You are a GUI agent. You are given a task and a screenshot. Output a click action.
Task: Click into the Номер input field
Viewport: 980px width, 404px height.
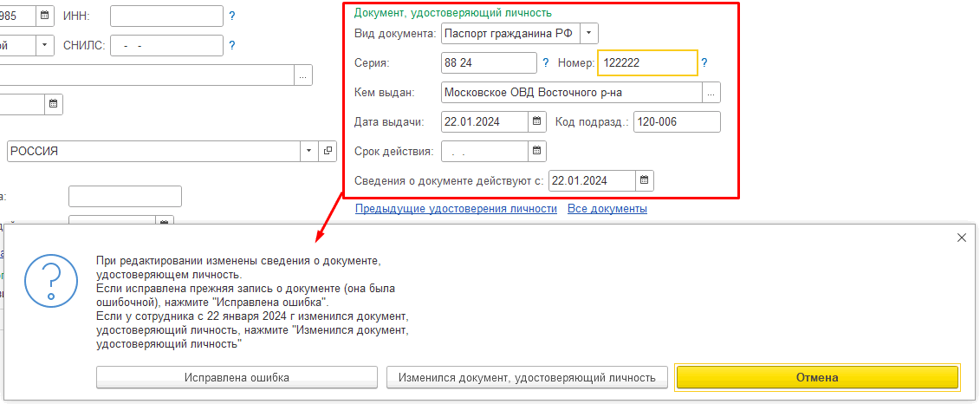click(x=648, y=62)
